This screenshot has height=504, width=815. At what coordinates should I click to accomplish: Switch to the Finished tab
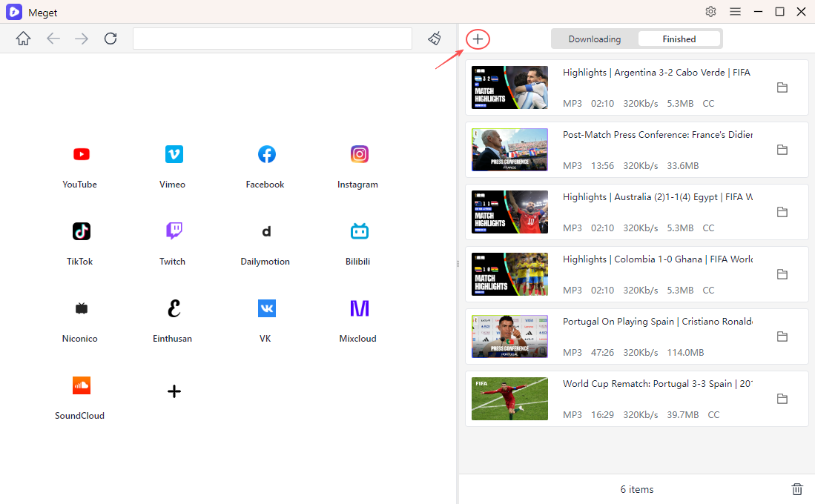pos(679,39)
